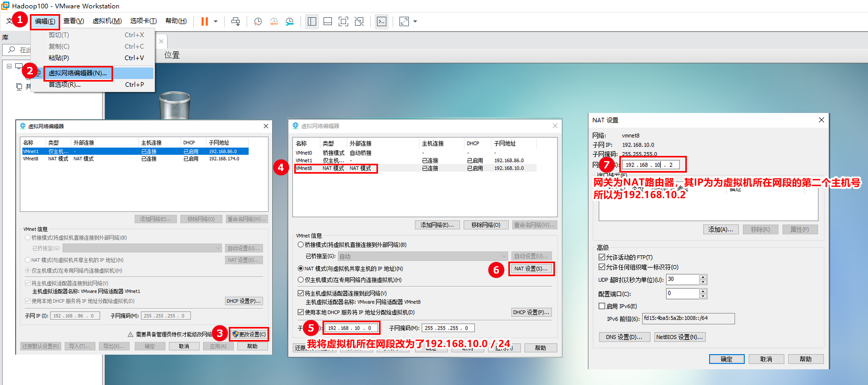Click 取消 in NAT settings dialog
Viewport: 868px width, 385px height.
point(766,359)
